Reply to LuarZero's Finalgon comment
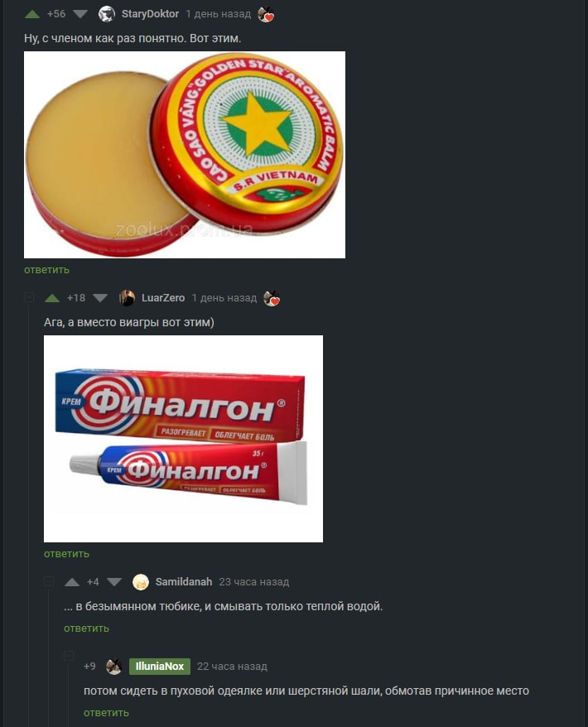 coord(66,554)
